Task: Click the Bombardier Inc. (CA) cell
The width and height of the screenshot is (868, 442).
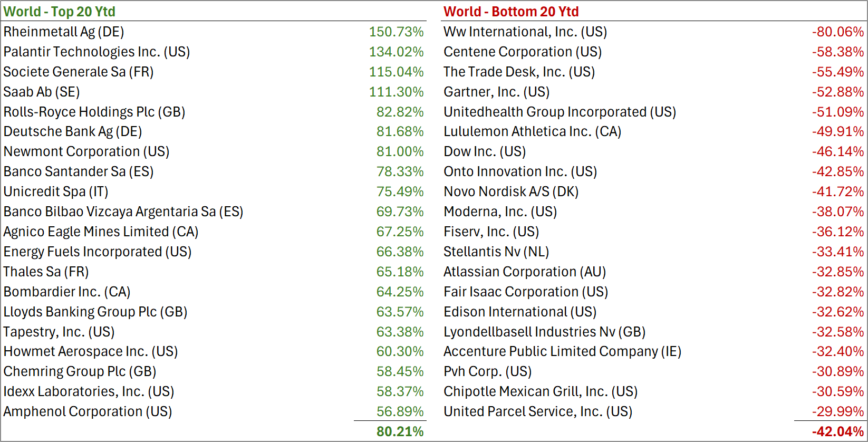Action: click(67, 292)
